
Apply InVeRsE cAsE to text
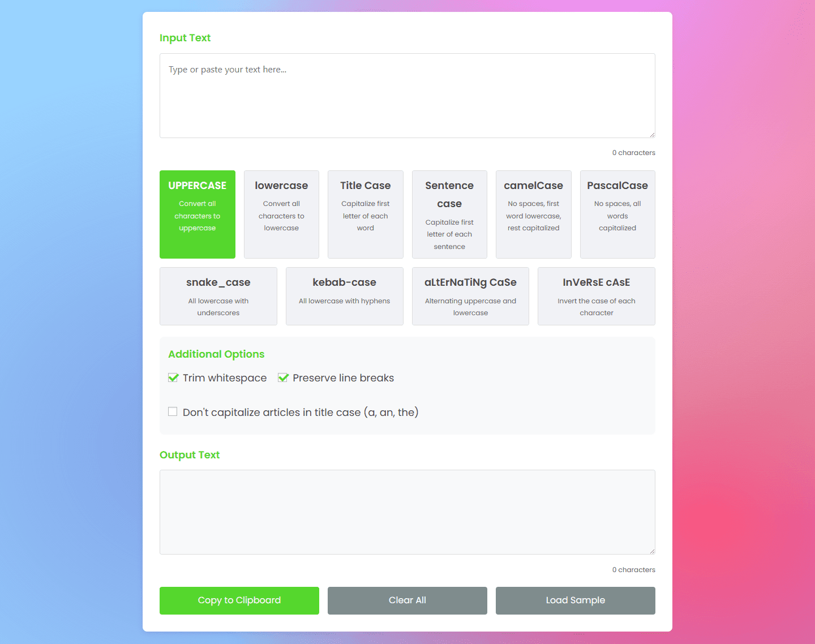pos(596,296)
